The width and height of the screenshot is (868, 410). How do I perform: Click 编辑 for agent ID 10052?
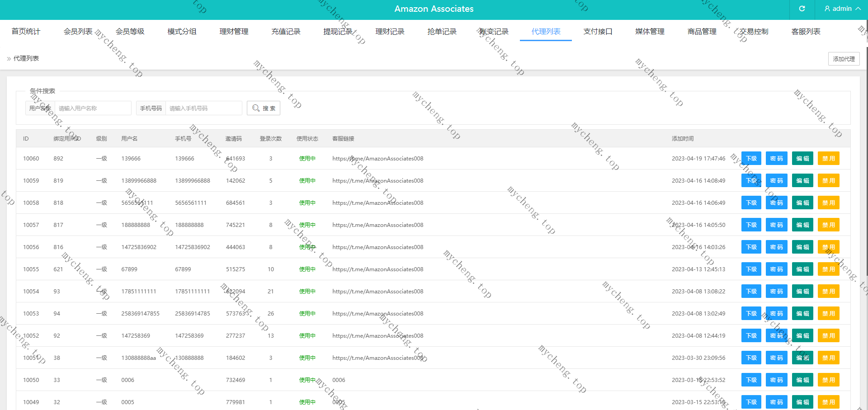(802, 335)
